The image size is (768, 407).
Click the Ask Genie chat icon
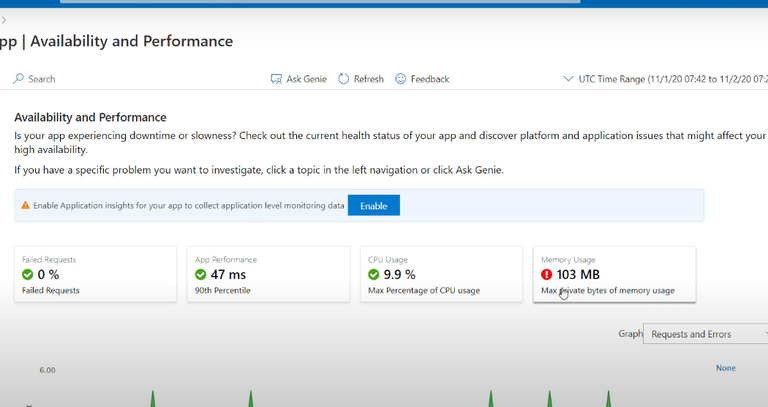(x=276, y=79)
